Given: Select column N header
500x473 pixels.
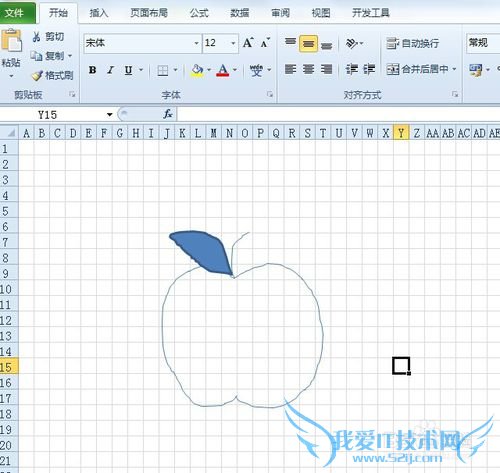Looking at the screenshot, I should 229,133.
